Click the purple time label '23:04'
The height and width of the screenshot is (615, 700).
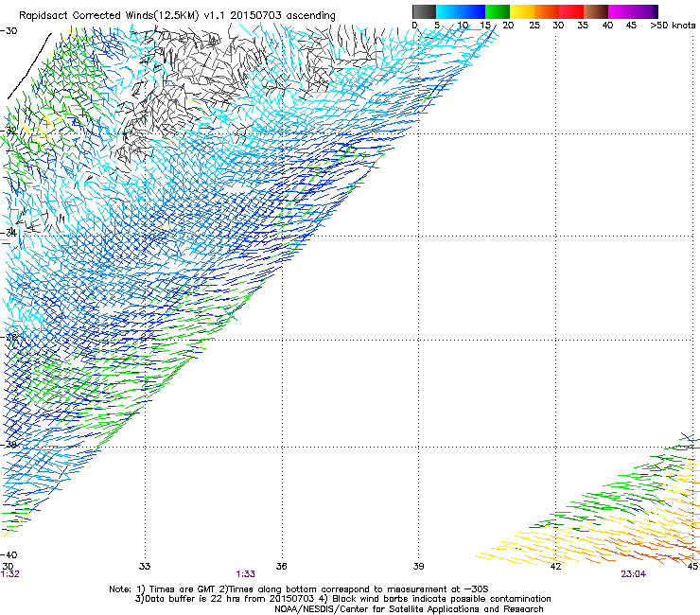click(633, 574)
